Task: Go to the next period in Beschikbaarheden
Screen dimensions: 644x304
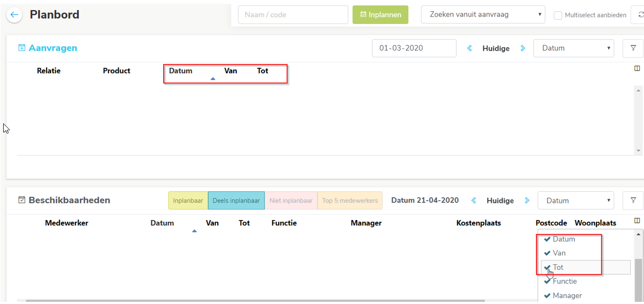Action: (527, 200)
